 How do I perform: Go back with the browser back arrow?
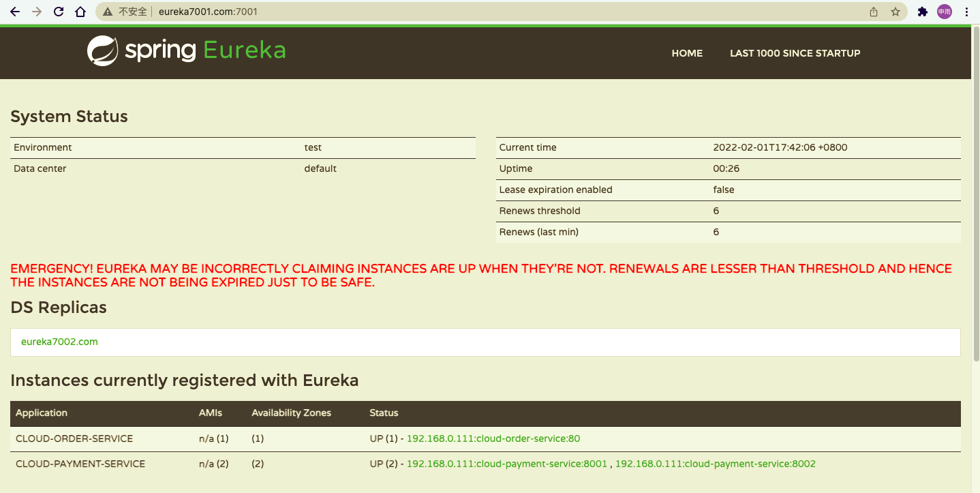click(x=15, y=12)
